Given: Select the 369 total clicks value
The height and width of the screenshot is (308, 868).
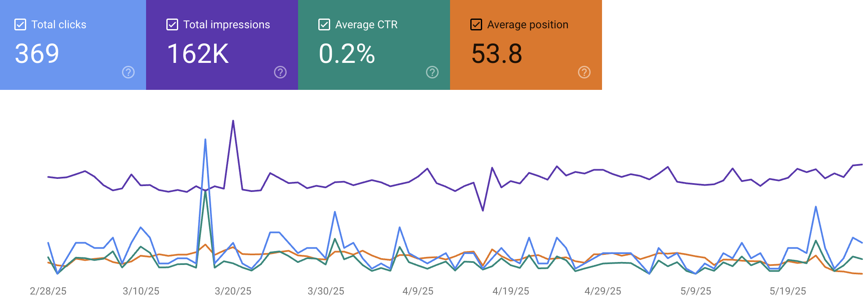Looking at the screenshot, I should click(37, 54).
